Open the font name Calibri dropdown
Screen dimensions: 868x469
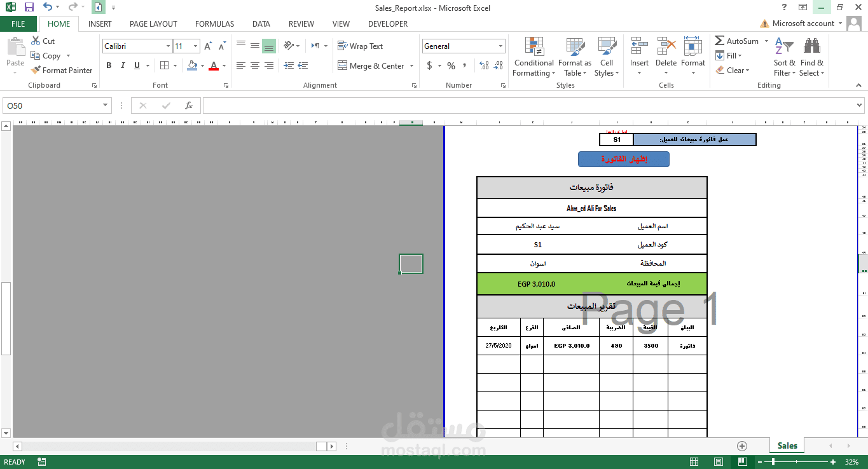[x=168, y=46]
